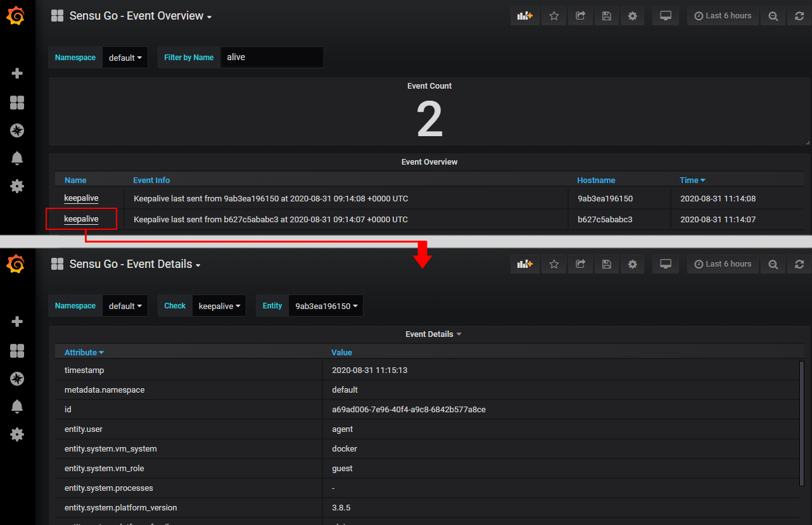This screenshot has height=525, width=812.
Task: Zoom out time range in Event Overview
Action: coord(773,16)
